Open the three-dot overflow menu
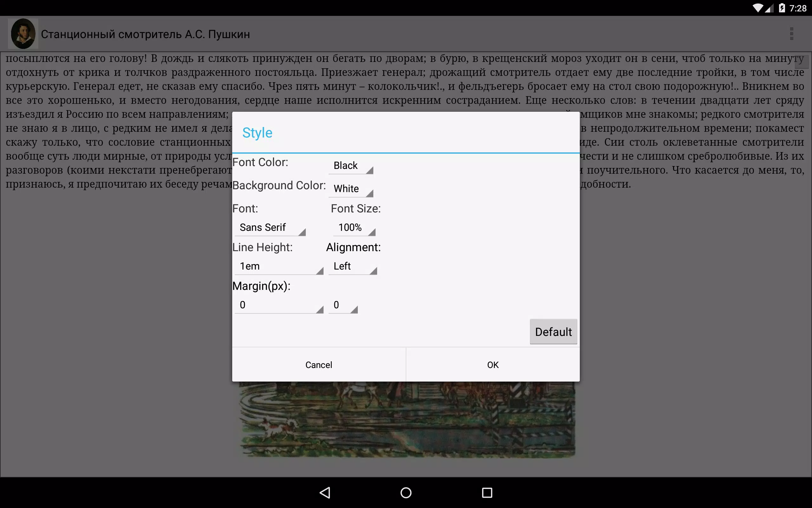 pyautogui.click(x=791, y=34)
